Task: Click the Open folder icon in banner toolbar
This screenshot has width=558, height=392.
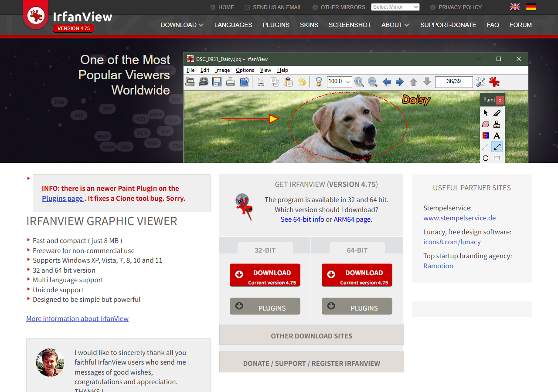Action: click(x=190, y=81)
